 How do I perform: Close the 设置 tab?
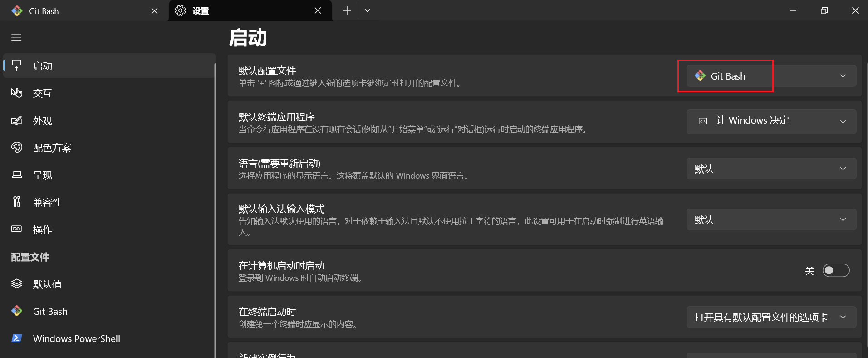[318, 10]
